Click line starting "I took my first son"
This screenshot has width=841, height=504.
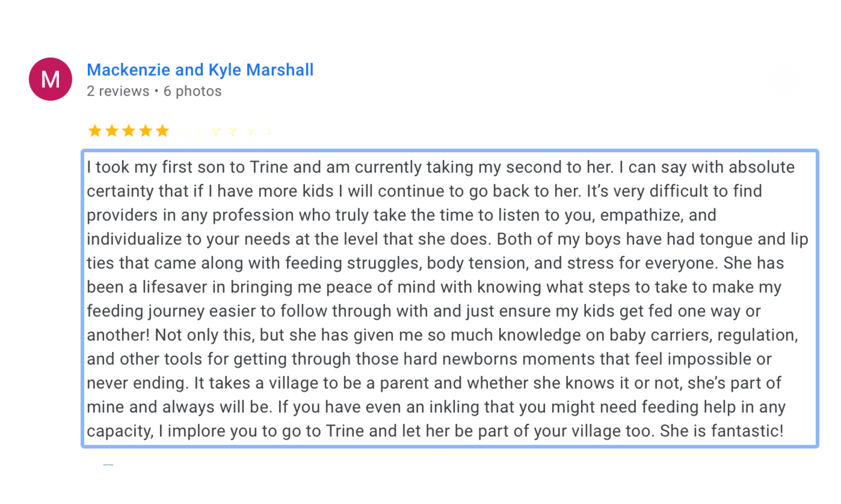click(441, 167)
